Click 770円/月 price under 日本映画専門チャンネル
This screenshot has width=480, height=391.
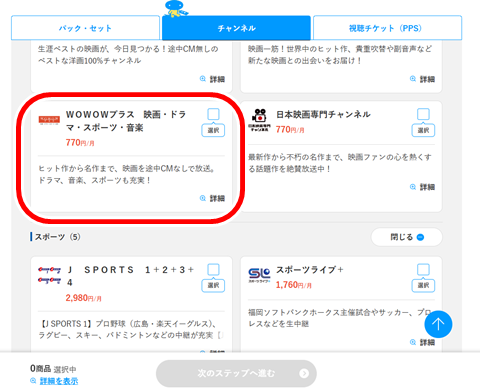pos(290,129)
